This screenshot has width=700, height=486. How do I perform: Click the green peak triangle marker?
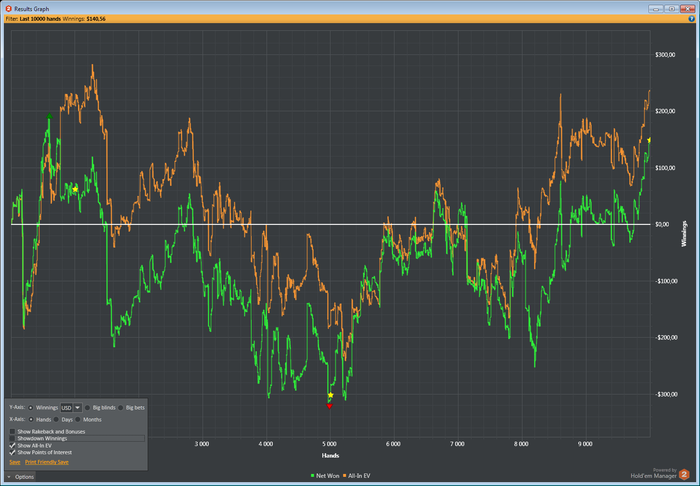point(50,116)
